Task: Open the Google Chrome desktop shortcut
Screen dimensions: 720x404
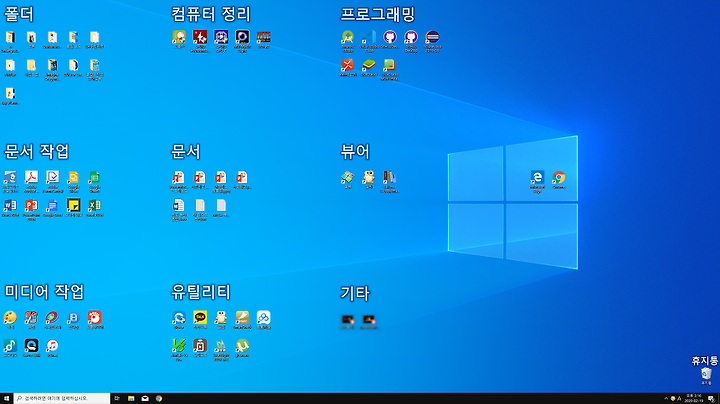Action: pos(558,178)
